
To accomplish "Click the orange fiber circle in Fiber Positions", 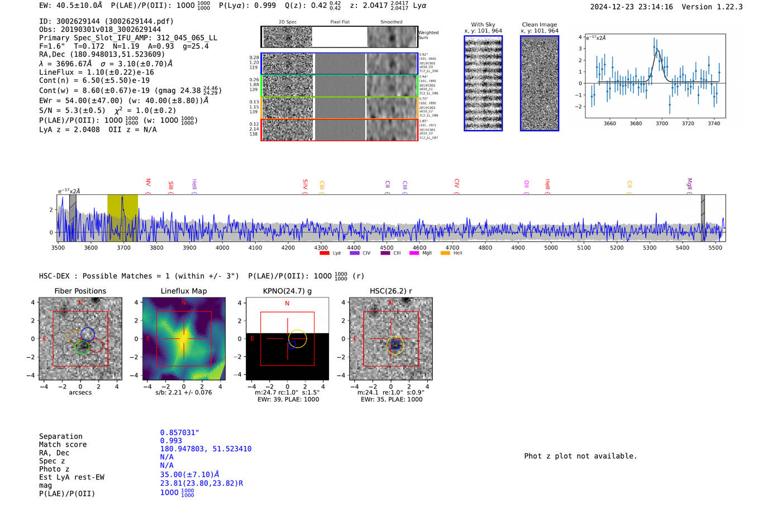I will click(74, 337).
